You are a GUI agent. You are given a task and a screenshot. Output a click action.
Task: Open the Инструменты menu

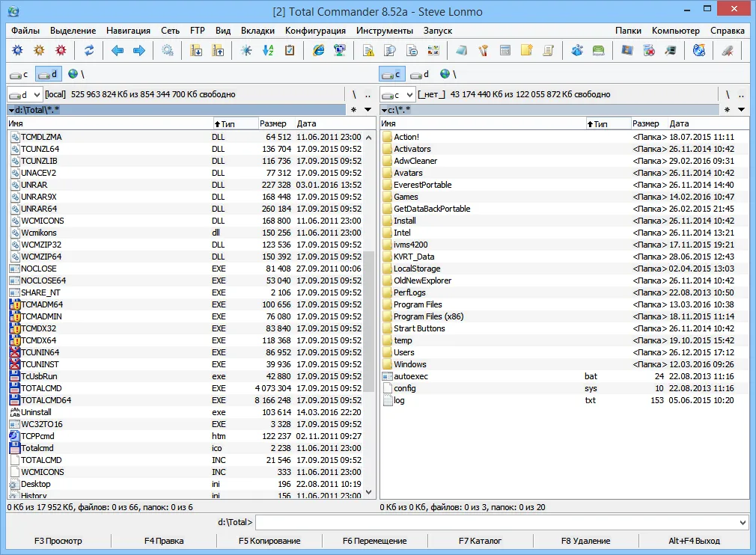tap(384, 31)
